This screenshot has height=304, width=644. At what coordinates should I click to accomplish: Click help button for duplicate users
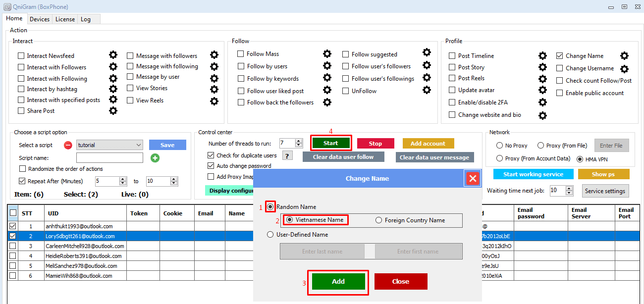(287, 155)
